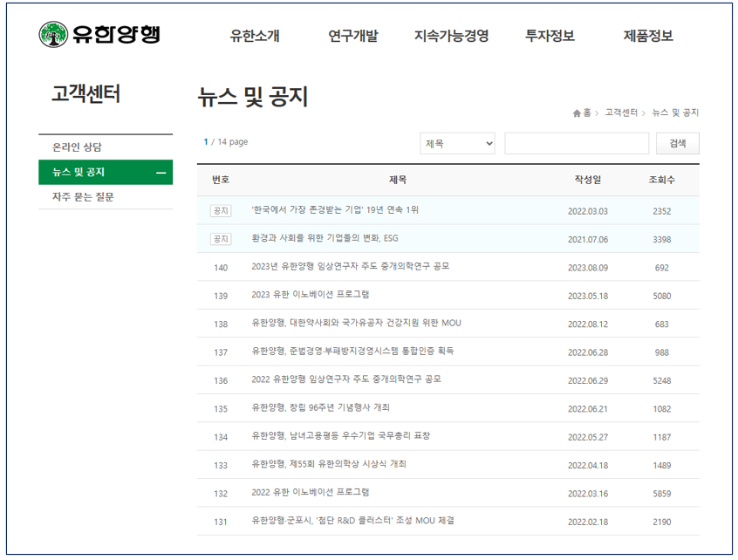Open the 제목 search filter dropdown
The width and height of the screenshot is (738, 560).
tap(457, 142)
